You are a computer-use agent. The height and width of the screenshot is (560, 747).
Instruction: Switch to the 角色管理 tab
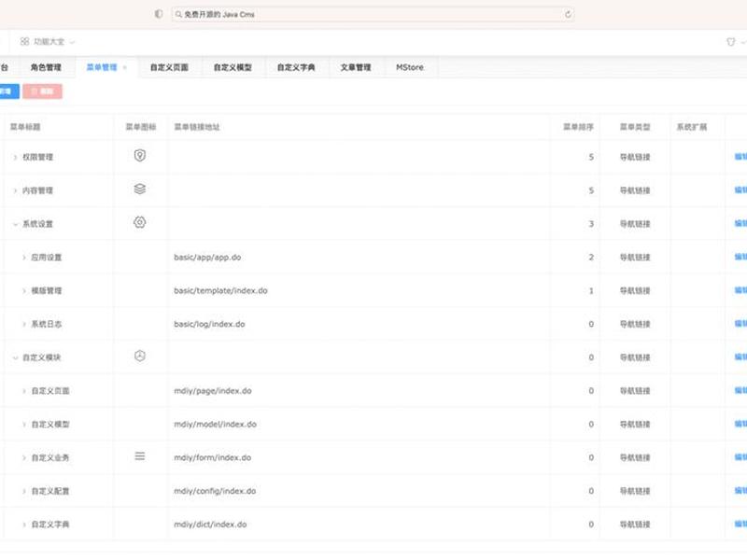pyautogui.click(x=46, y=67)
